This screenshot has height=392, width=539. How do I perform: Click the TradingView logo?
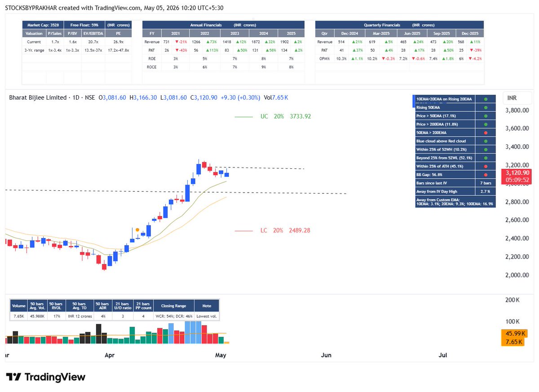(x=45, y=377)
